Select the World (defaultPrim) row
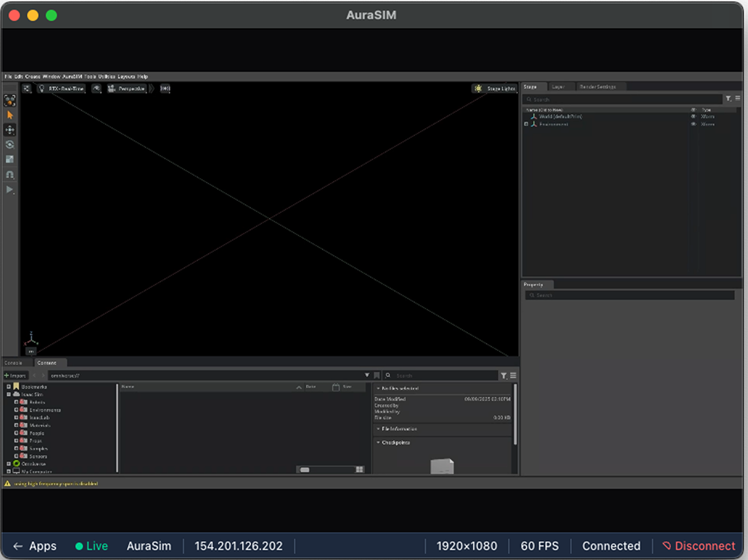748x560 pixels. [631, 116]
